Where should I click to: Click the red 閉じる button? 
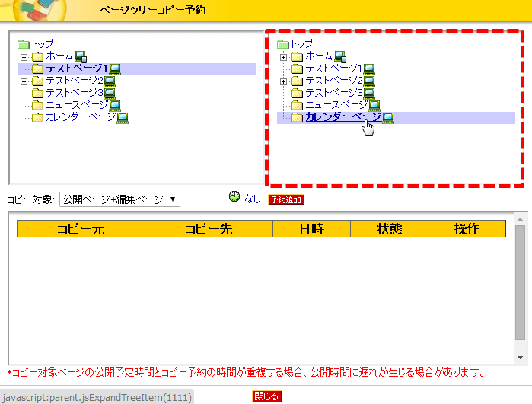pyautogui.click(x=266, y=396)
